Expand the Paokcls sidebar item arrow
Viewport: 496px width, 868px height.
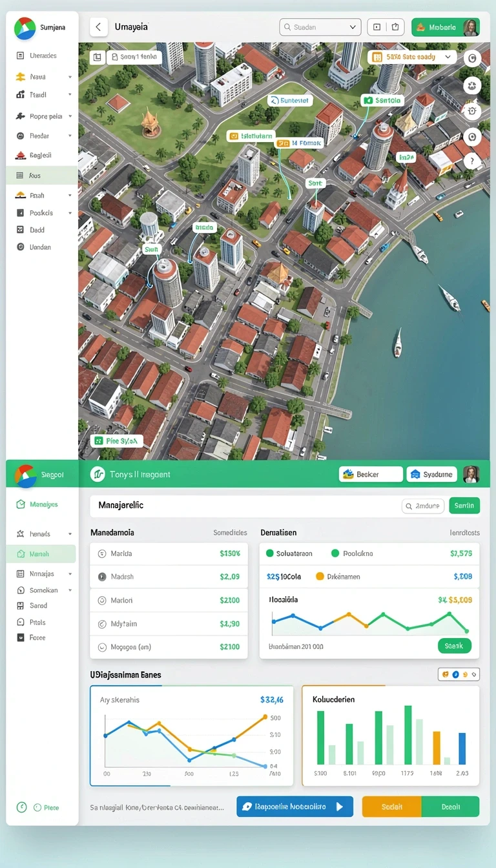(x=70, y=213)
